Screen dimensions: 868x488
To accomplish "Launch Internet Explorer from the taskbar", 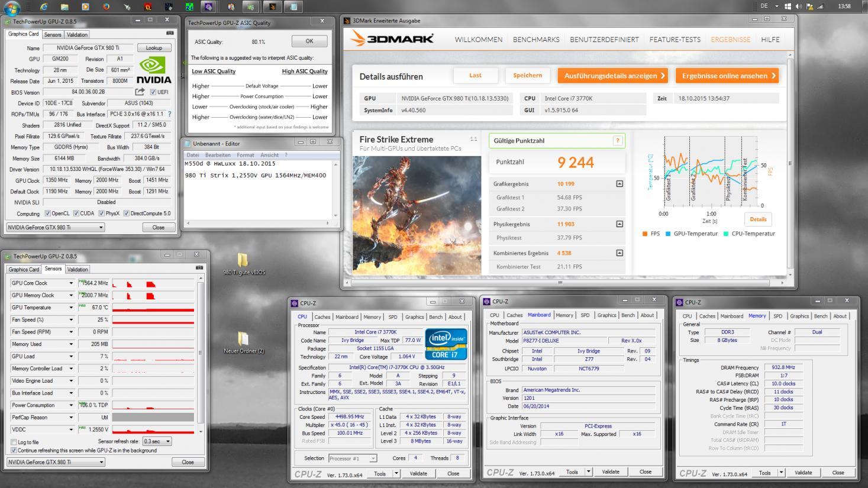I will (x=44, y=7).
